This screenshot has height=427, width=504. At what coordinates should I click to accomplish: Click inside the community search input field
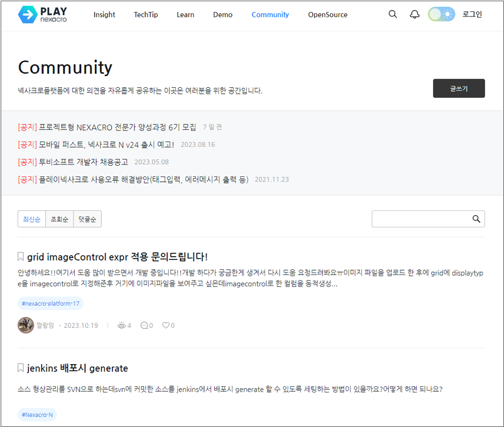pos(421,219)
